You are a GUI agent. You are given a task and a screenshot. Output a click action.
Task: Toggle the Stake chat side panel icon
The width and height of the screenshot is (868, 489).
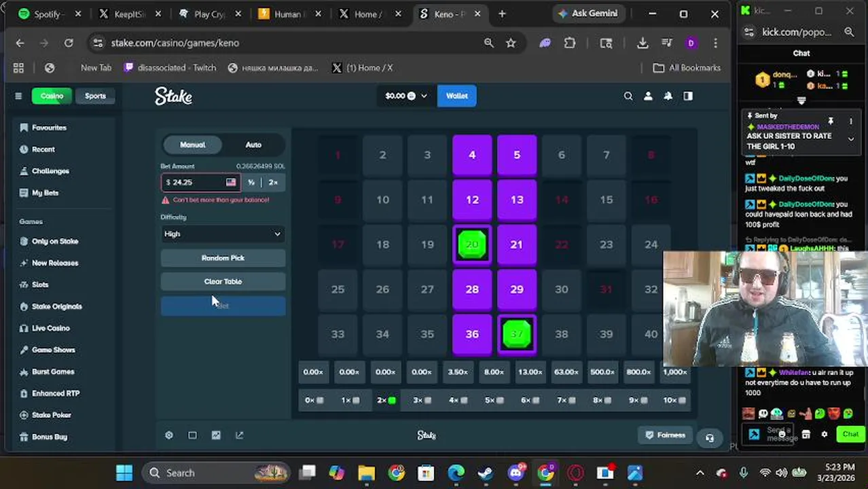688,96
